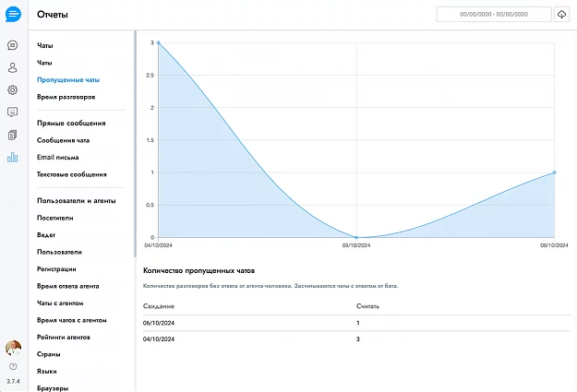
Task: Click the cloud download export icon
Action: click(x=561, y=15)
